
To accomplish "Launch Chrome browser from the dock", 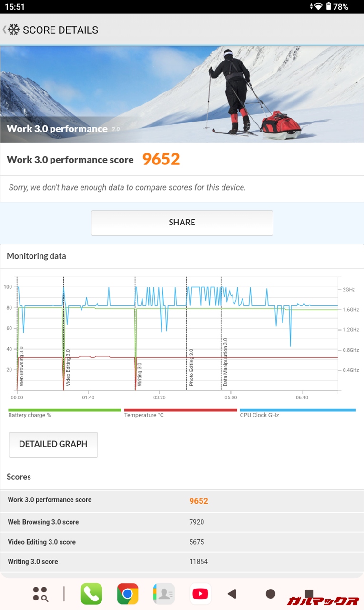I will pos(128,594).
